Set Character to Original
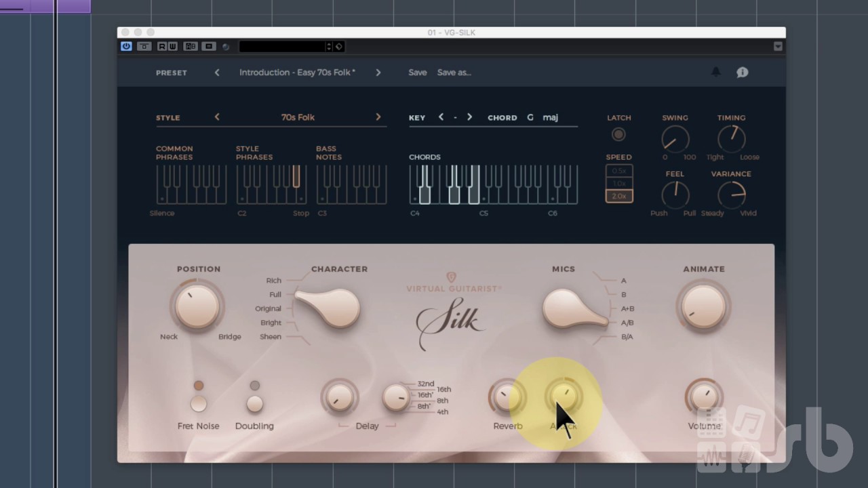Viewport: 868px width, 488px height. pyautogui.click(x=268, y=308)
